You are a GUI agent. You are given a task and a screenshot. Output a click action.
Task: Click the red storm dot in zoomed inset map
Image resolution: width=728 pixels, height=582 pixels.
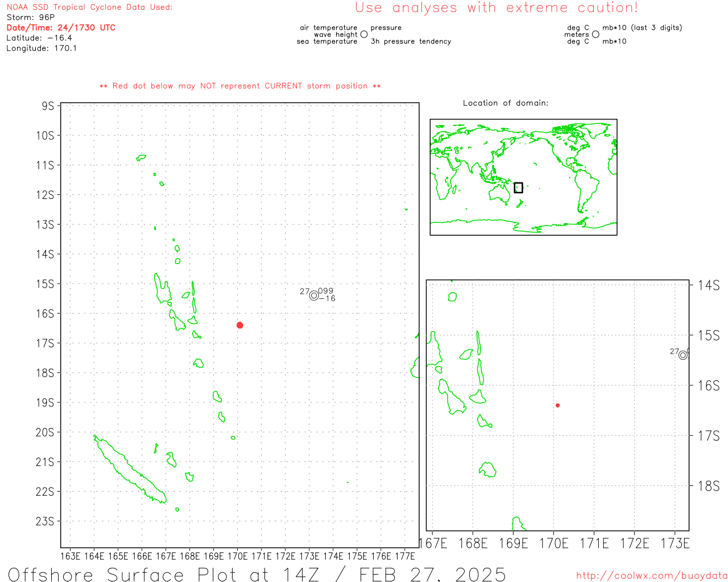click(x=558, y=405)
